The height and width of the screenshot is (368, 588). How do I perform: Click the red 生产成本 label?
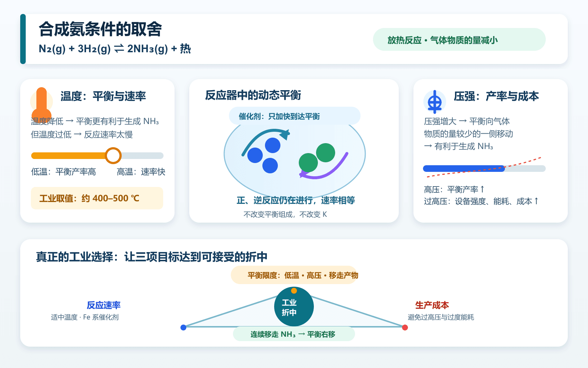[x=432, y=305]
